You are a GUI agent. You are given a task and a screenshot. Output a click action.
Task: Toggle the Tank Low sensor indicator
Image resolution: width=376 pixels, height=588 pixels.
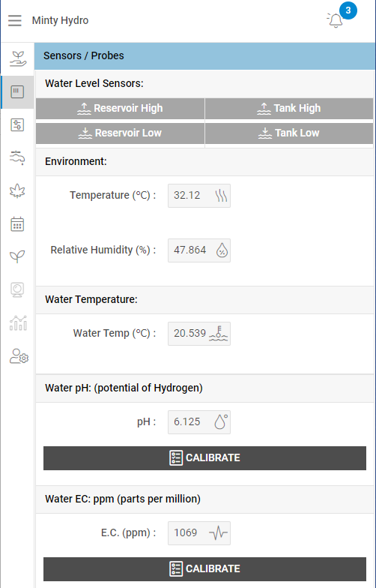click(289, 133)
